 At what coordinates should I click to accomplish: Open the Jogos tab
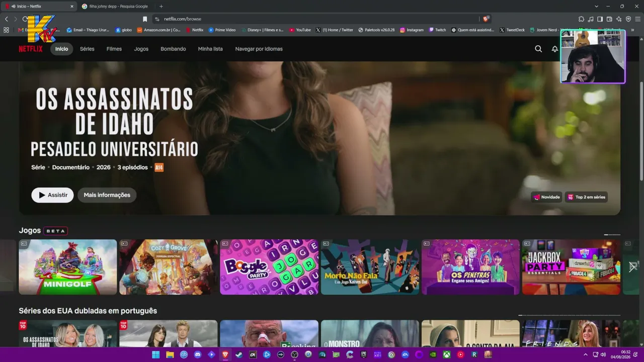141,49
